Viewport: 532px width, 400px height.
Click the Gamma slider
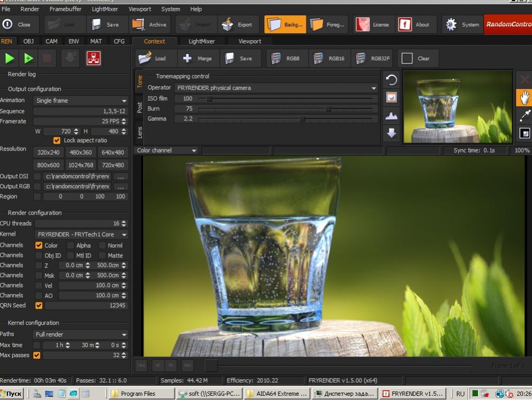point(286,119)
